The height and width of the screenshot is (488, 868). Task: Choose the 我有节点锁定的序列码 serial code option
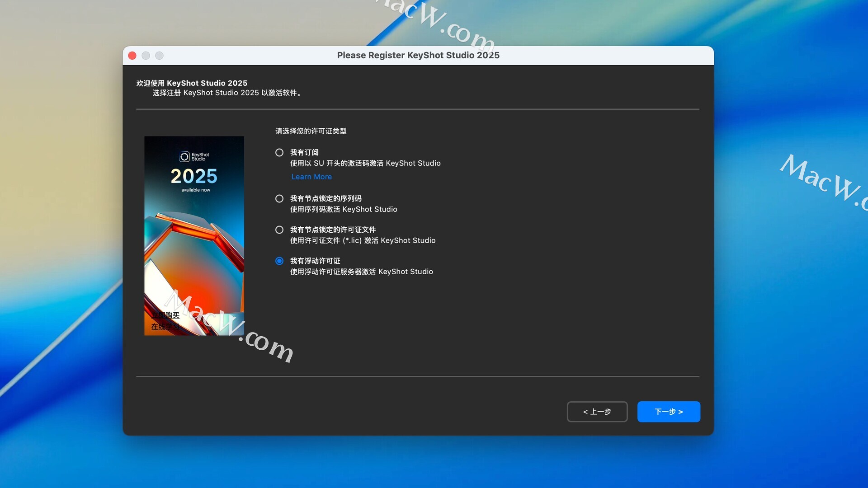point(279,199)
